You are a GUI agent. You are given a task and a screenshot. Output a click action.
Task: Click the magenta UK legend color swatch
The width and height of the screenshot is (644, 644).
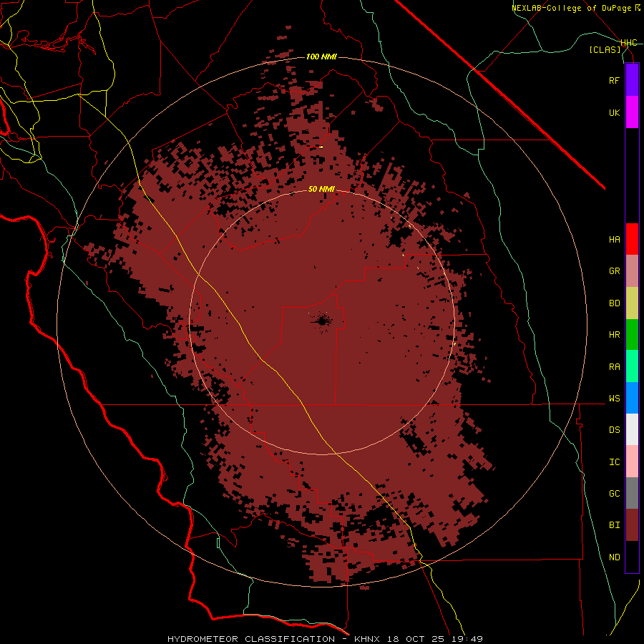pyautogui.click(x=632, y=112)
